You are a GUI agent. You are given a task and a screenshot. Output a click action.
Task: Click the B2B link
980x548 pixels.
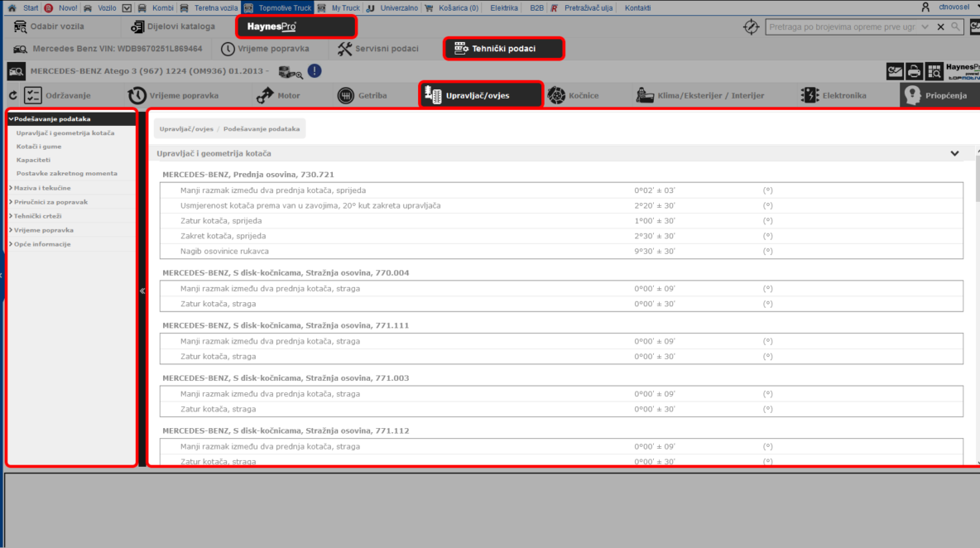[536, 8]
